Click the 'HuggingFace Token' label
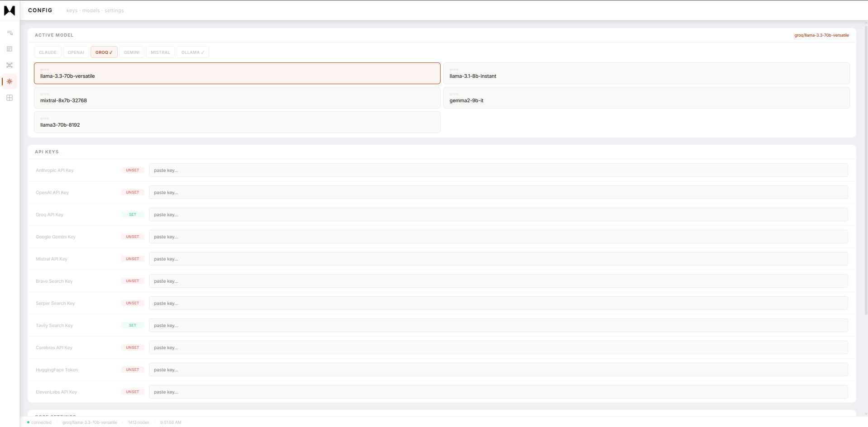 (57, 370)
